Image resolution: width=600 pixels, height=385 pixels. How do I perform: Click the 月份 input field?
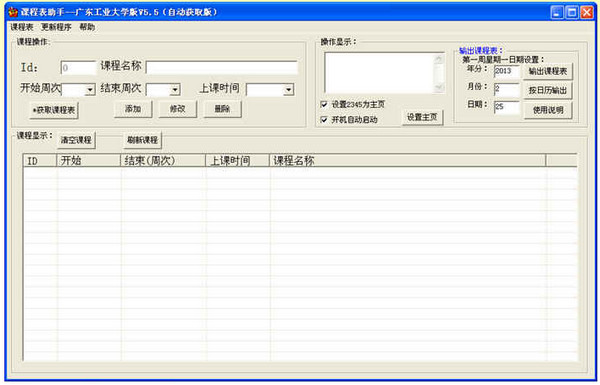(x=507, y=89)
